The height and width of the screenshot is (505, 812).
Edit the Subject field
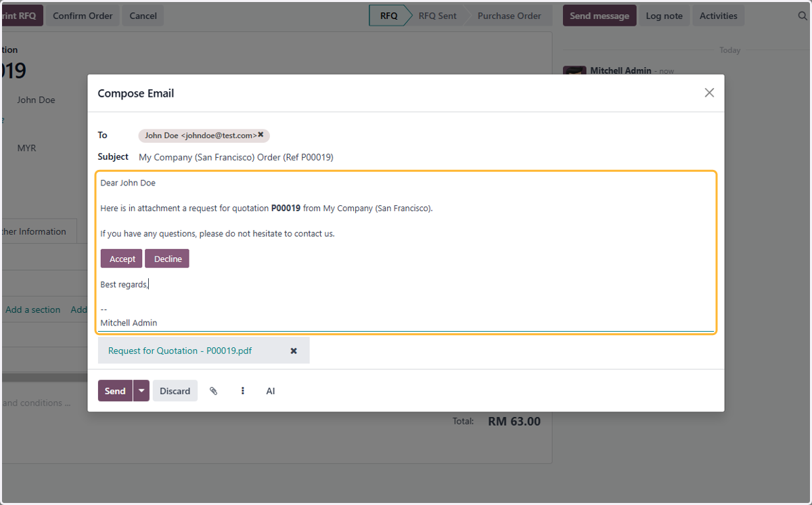tap(426, 157)
